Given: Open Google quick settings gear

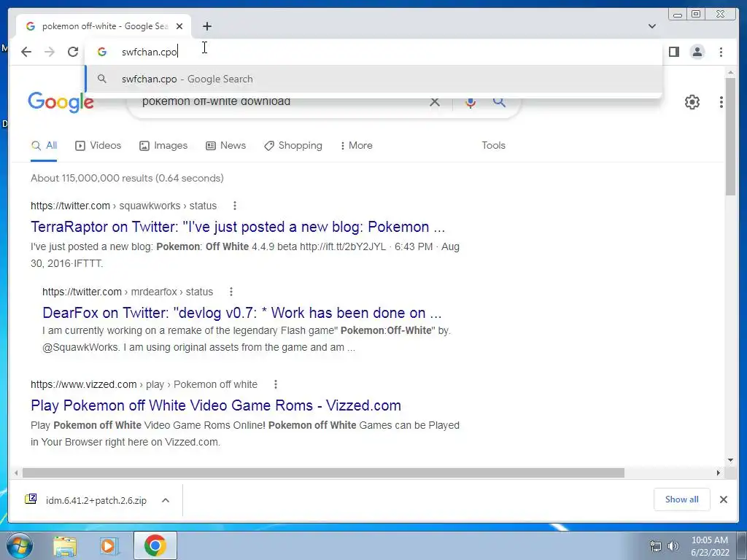Looking at the screenshot, I should pyautogui.click(x=692, y=102).
